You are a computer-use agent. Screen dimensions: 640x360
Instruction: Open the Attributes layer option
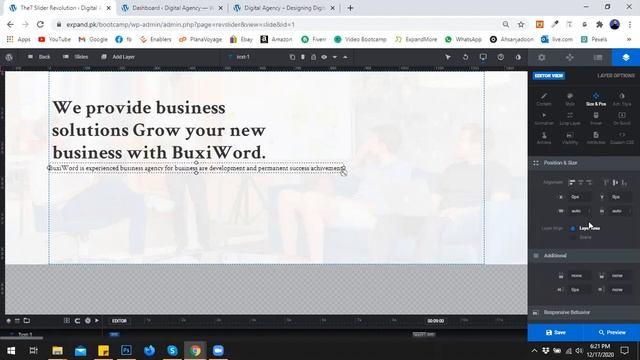[x=596, y=138]
